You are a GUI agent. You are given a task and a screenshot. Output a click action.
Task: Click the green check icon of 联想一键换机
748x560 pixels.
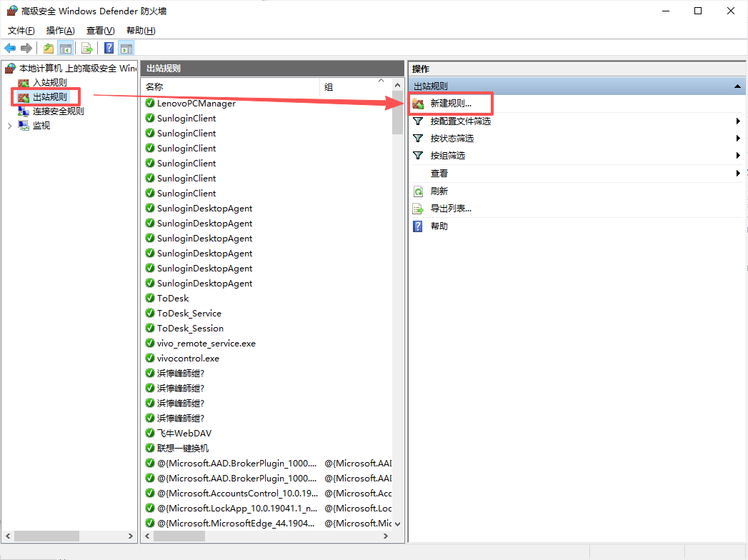coord(150,448)
